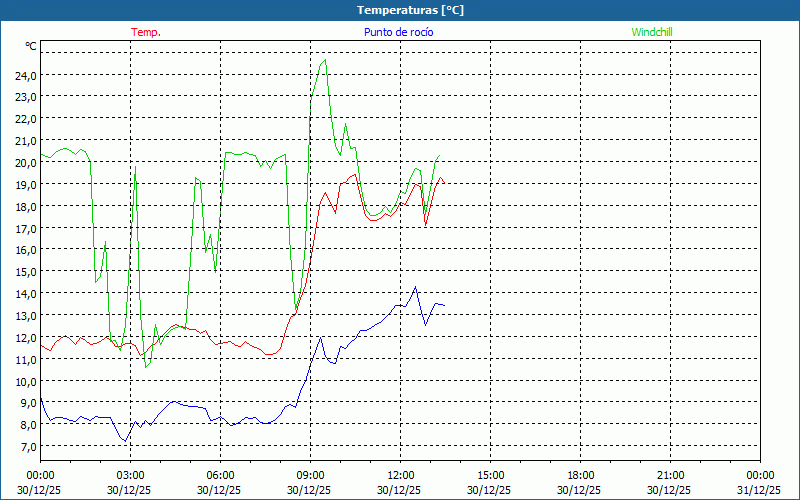Viewport: 800px width, 500px height.
Task: Select the 21:00 time axis label
Action: pos(670,475)
